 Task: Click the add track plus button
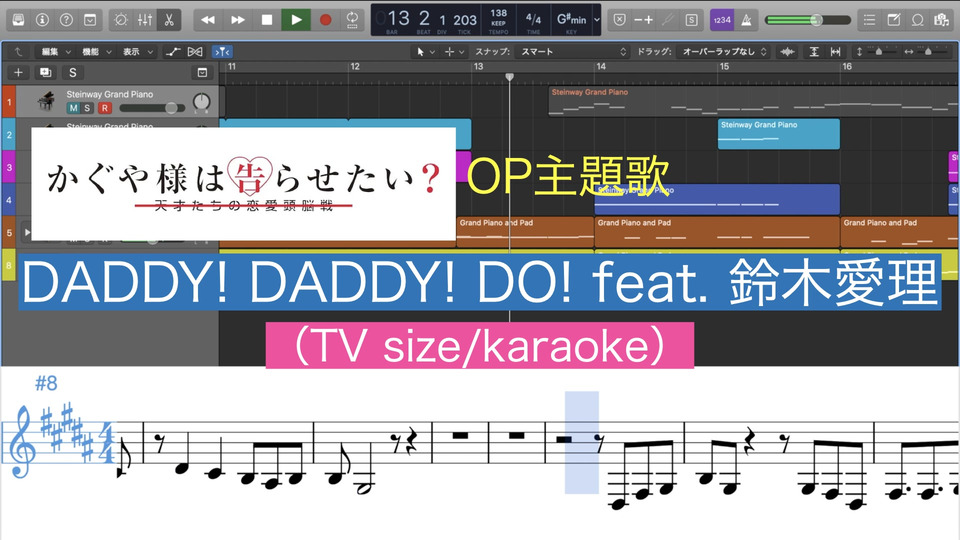click(18, 72)
